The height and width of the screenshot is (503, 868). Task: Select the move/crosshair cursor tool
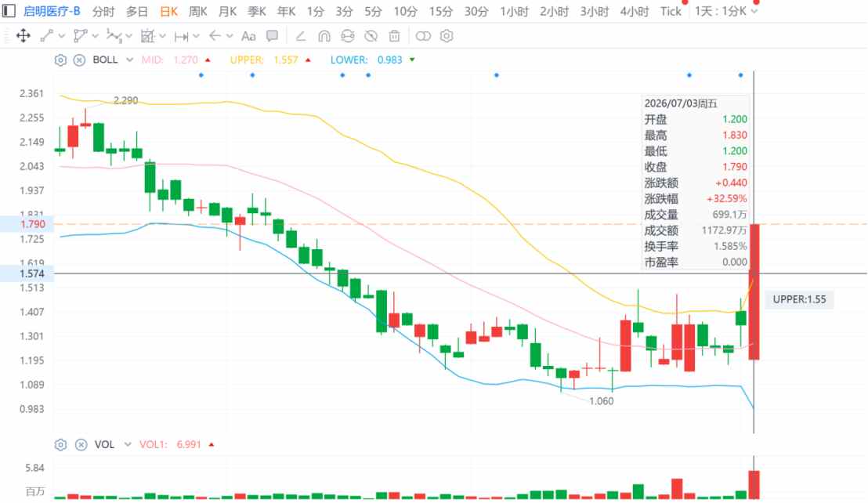(24, 36)
